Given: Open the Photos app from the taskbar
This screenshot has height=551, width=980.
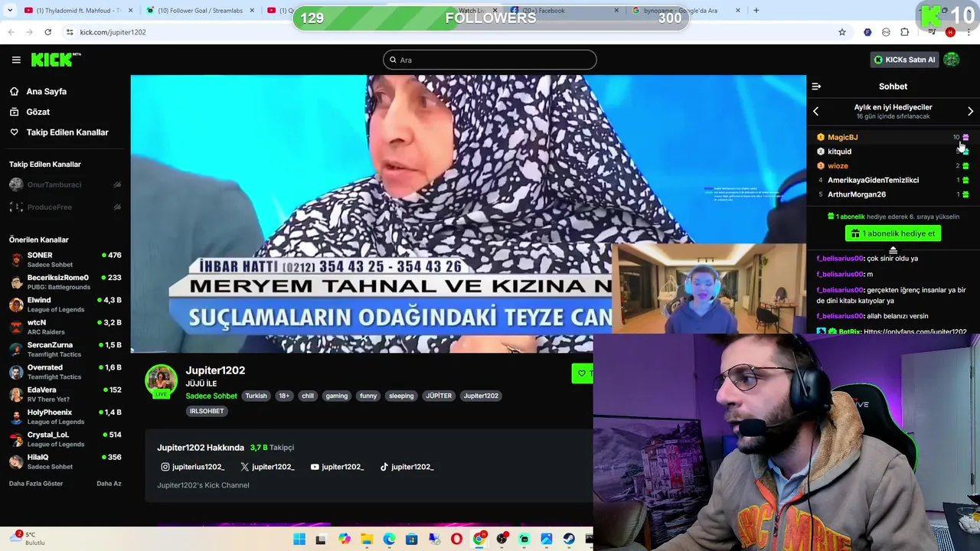Looking at the screenshot, I should tap(547, 540).
